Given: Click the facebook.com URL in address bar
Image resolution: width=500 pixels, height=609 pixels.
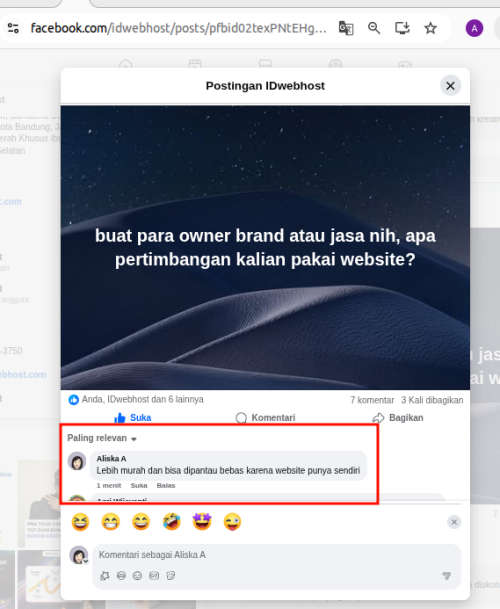Looking at the screenshot, I should (x=178, y=28).
